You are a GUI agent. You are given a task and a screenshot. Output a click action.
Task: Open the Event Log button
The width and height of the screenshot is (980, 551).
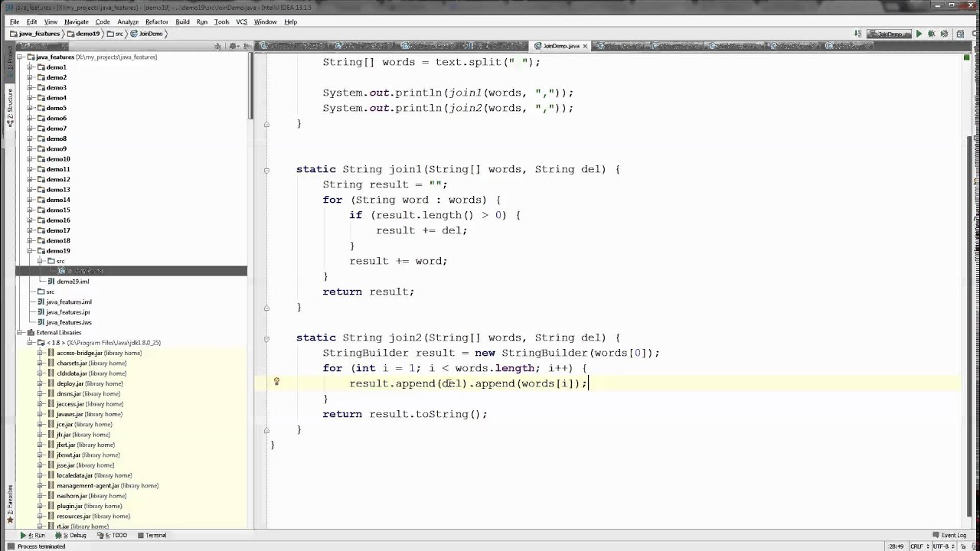click(x=949, y=536)
